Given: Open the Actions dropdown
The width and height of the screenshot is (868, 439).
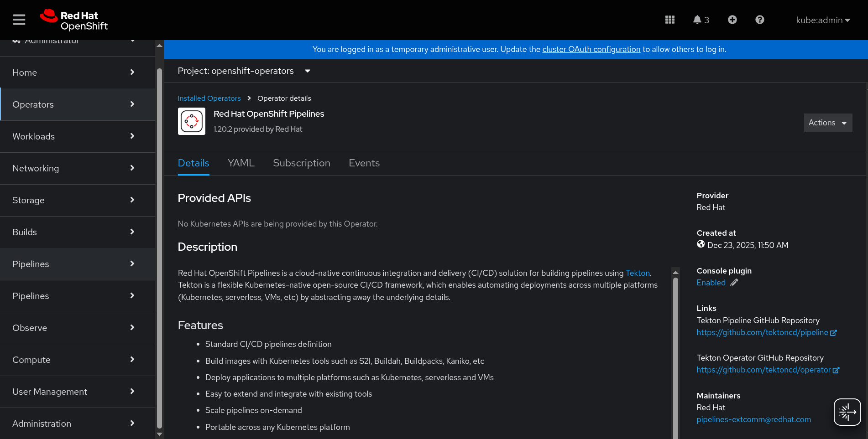Looking at the screenshot, I should tap(827, 123).
